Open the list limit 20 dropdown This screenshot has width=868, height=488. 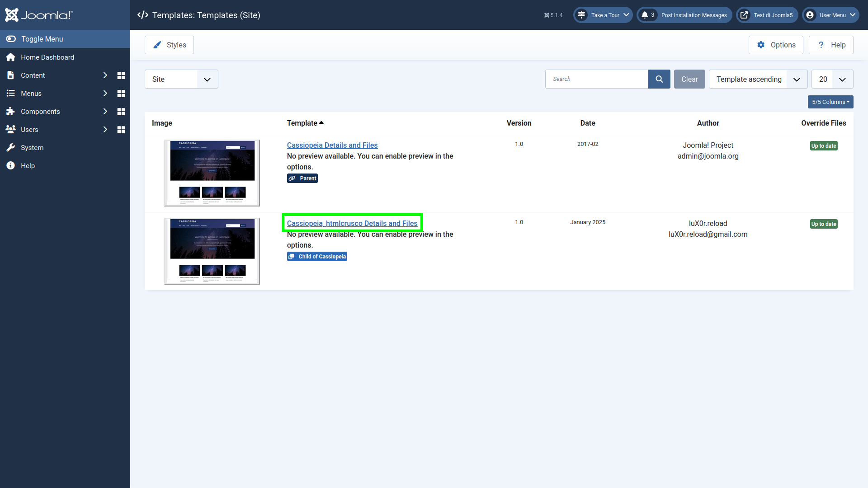click(x=832, y=79)
